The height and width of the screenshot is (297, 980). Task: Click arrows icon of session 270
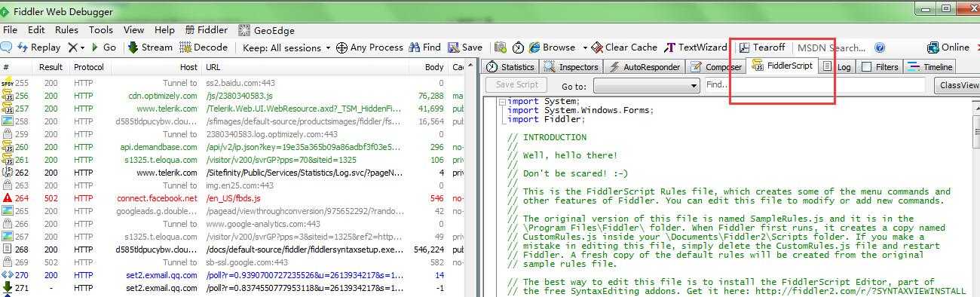(x=7, y=275)
